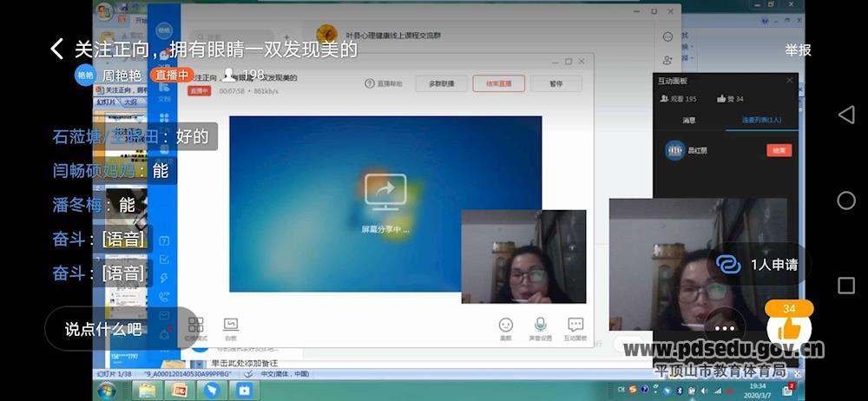Tap the 1人申请 link request pill
868x401 pixels.
(x=757, y=265)
